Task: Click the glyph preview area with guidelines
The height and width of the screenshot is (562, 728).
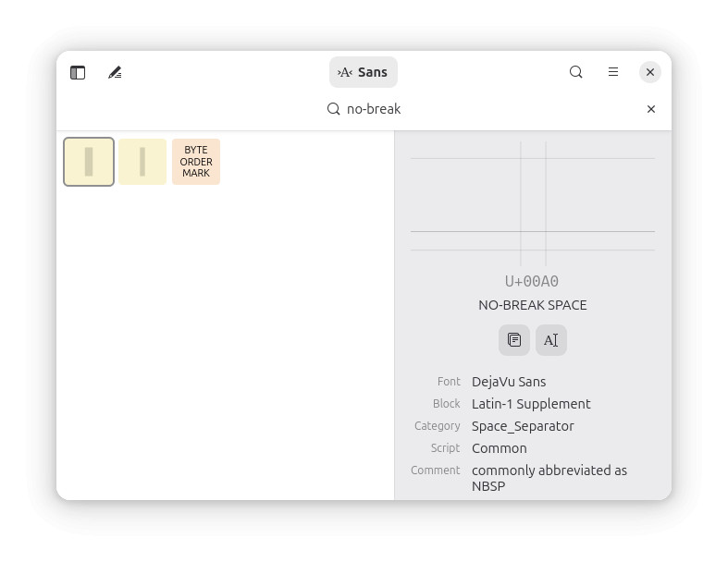Action: 533,203
